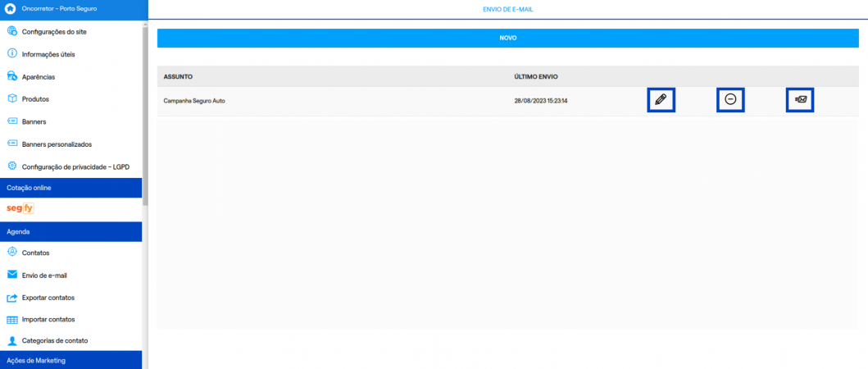Click the home icon beside Oncorretor
The width and height of the screenshot is (868, 369).
pos(10,9)
